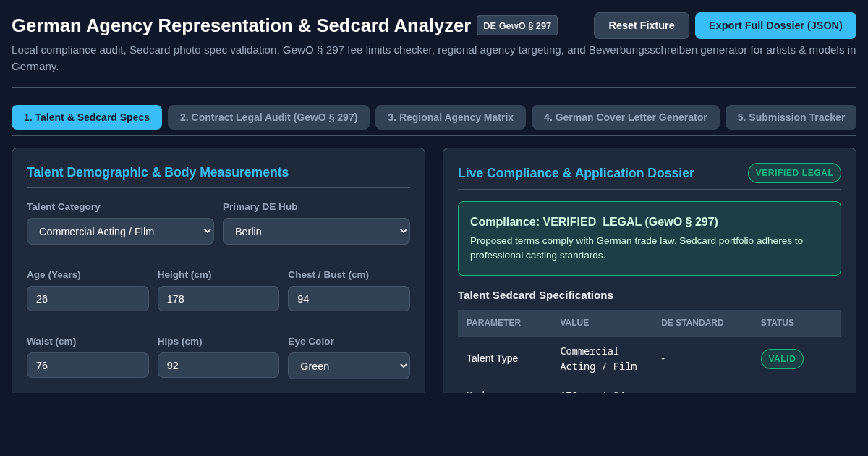This screenshot has height=456, width=868.
Task: Open the Regional Agency Matrix tab
Action: (451, 117)
